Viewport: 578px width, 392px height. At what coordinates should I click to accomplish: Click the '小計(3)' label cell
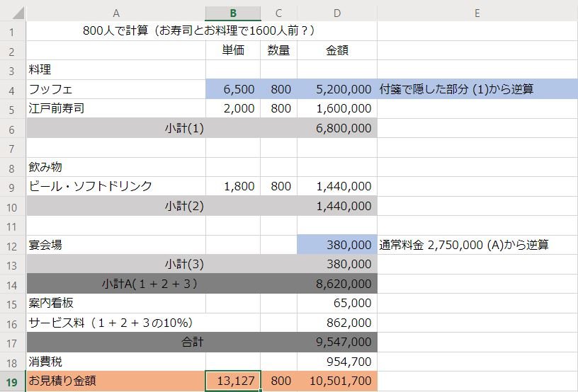coord(115,264)
